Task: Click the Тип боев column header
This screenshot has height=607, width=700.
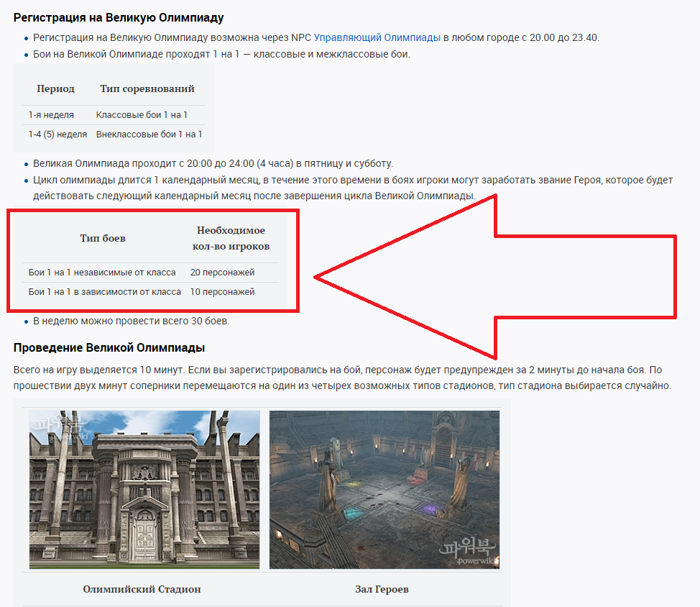Action: (x=102, y=238)
